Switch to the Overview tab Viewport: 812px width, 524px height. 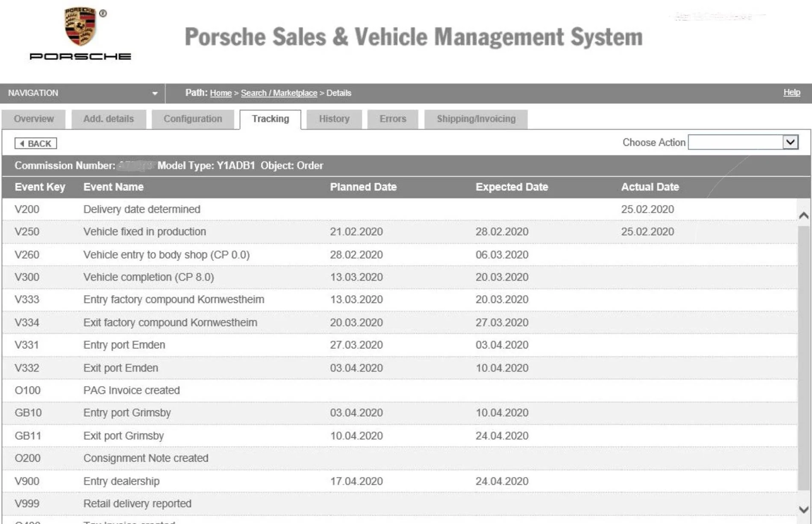pos(34,119)
